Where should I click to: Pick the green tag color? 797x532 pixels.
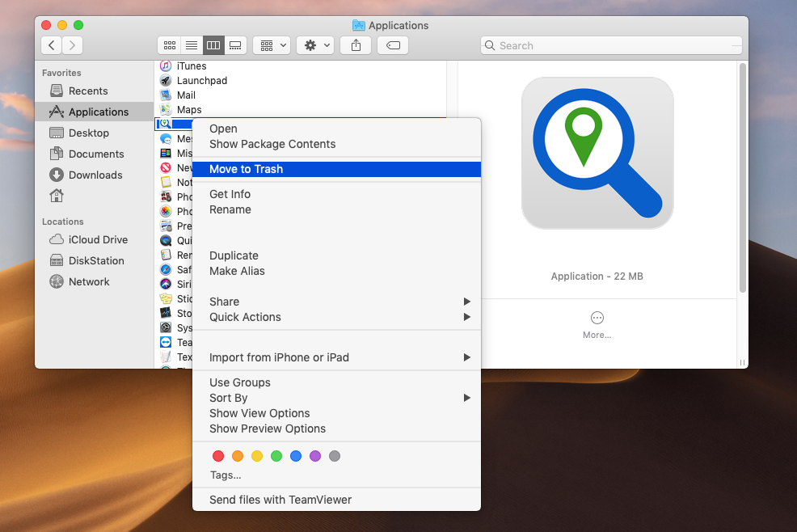coord(276,456)
